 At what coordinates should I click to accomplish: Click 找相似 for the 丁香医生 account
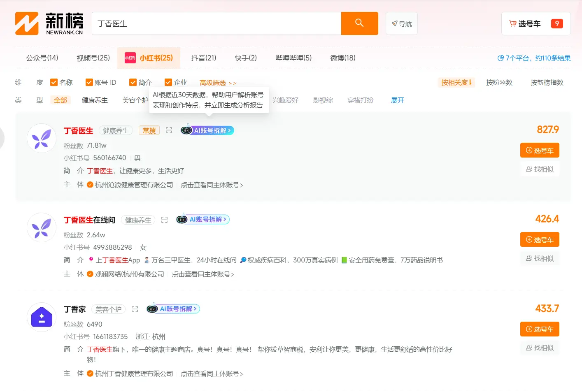coord(540,169)
